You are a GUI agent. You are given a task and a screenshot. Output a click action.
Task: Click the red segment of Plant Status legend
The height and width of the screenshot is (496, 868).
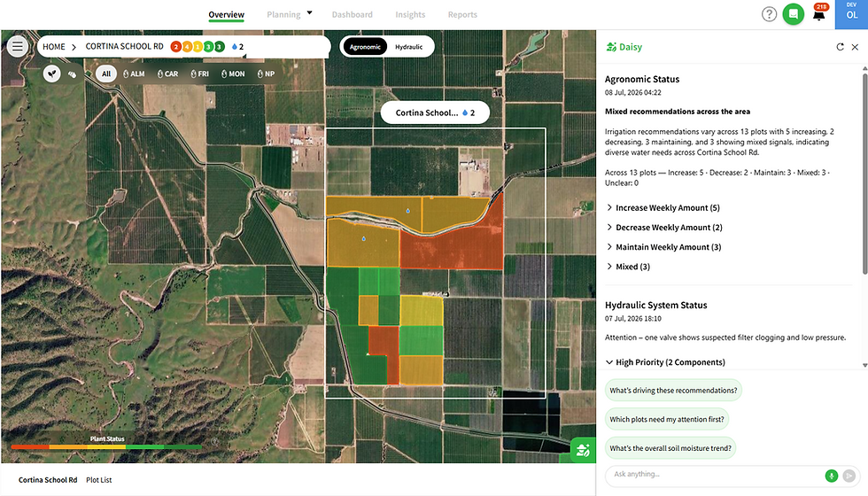(30, 446)
